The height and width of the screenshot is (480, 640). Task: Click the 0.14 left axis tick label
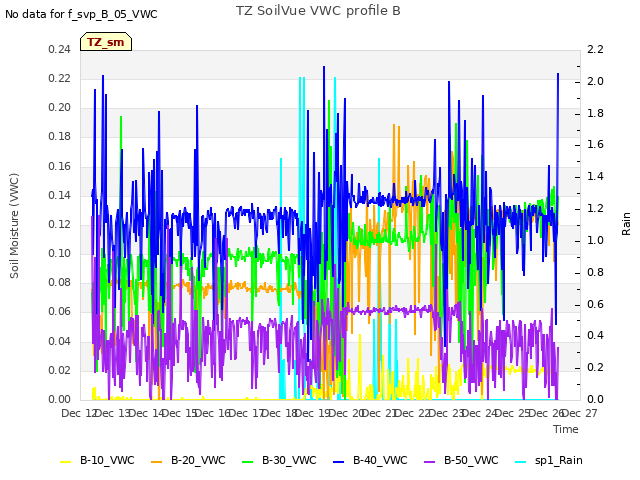[x=60, y=195]
